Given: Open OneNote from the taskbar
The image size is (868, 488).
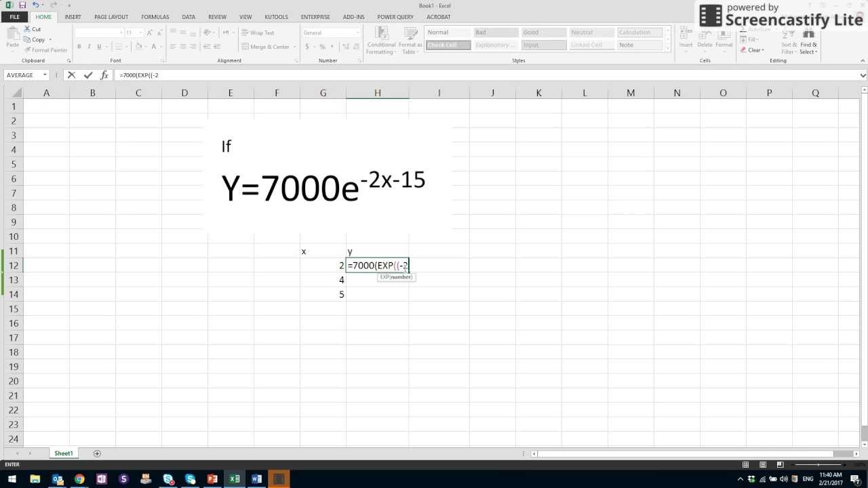Looking at the screenshot, I should (x=102, y=479).
